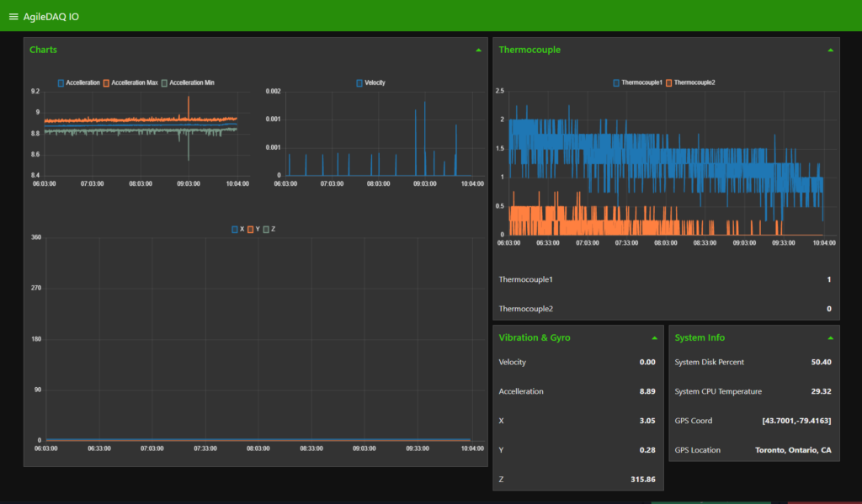The image size is (862, 504).
Task: Collapse the Charts panel
Action: [476, 50]
